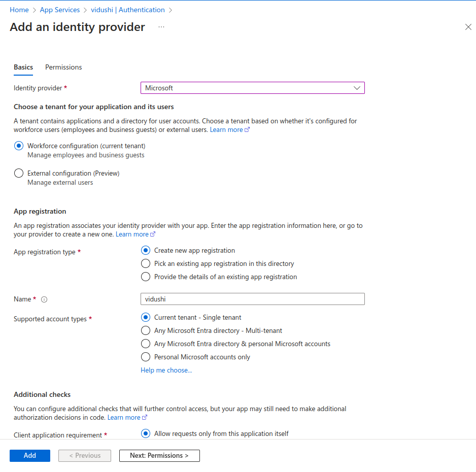Select Provide the details of existing registration
The width and height of the screenshot is (476, 472).
pos(146,277)
